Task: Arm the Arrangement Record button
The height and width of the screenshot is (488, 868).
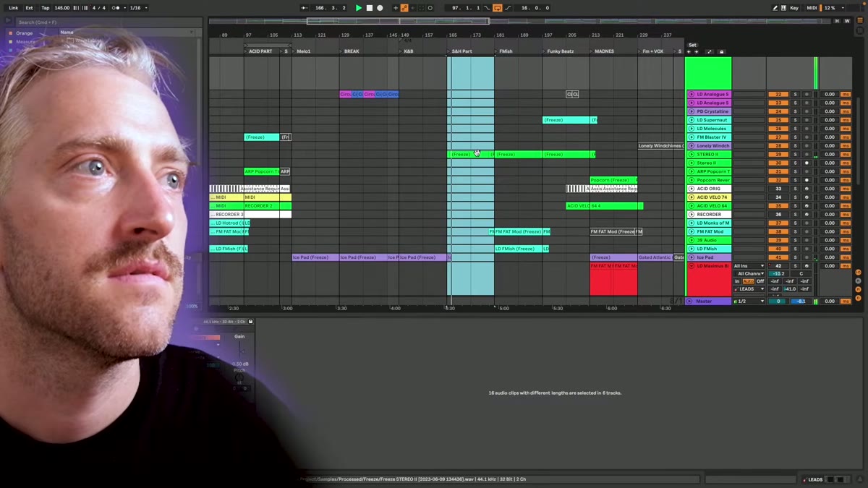Action: [380, 8]
